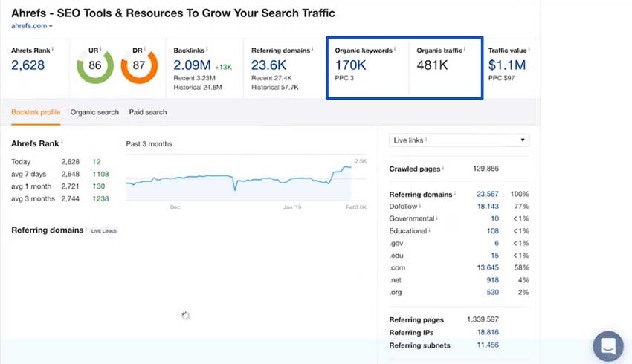Open the chat widget icon
This screenshot has height=364, width=632.
[608, 346]
